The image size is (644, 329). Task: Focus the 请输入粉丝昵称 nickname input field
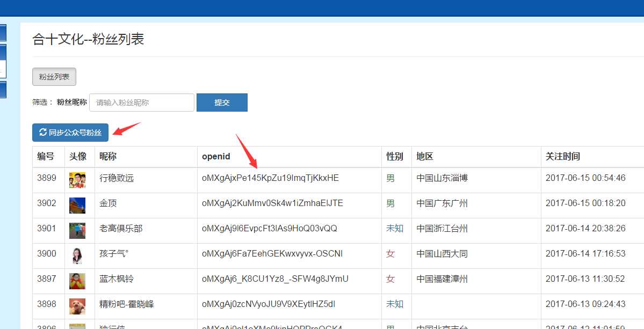click(x=142, y=103)
